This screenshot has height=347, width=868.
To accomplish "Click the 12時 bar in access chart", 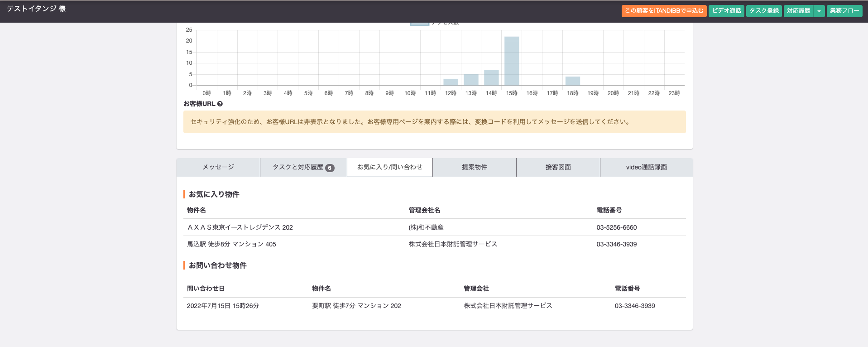I will pos(451,82).
